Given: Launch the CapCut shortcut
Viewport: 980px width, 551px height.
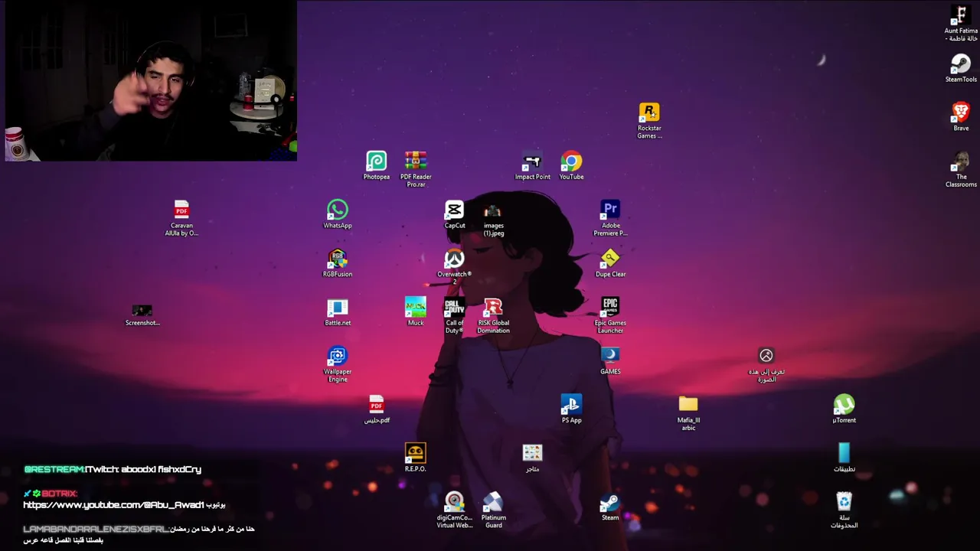Looking at the screenshot, I should tap(455, 214).
